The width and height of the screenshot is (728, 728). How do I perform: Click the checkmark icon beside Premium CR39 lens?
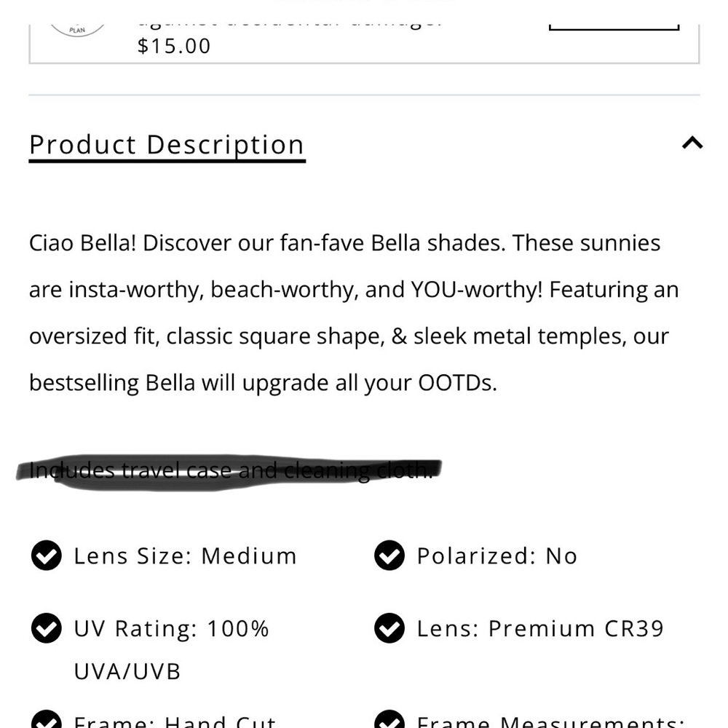(389, 628)
